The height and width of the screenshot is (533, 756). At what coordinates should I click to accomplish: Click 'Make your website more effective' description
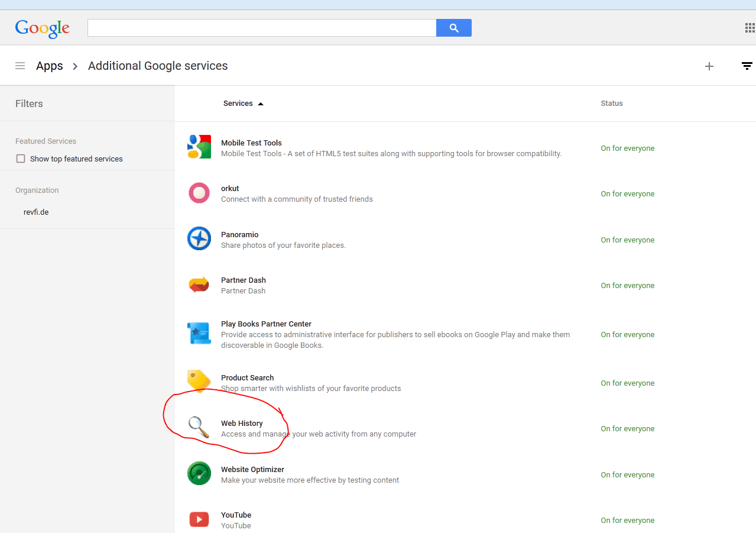310,480
